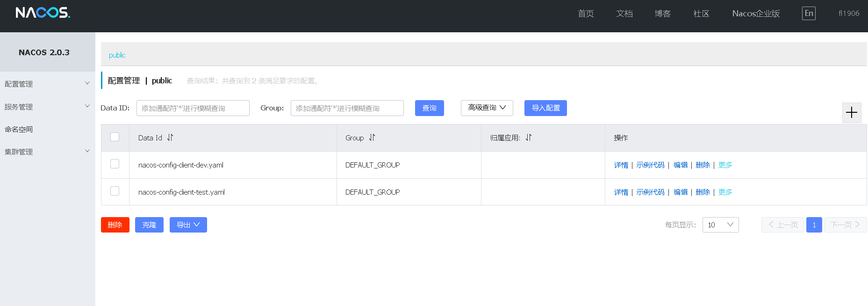Click 删除 link for nacos-config-client-test.yaml

coord(703,192)
